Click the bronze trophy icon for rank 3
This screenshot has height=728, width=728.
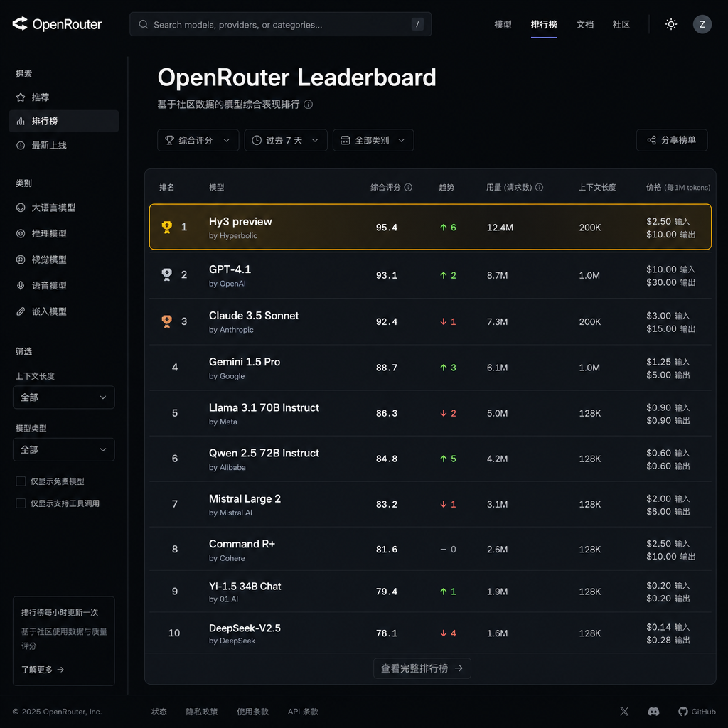166,321
